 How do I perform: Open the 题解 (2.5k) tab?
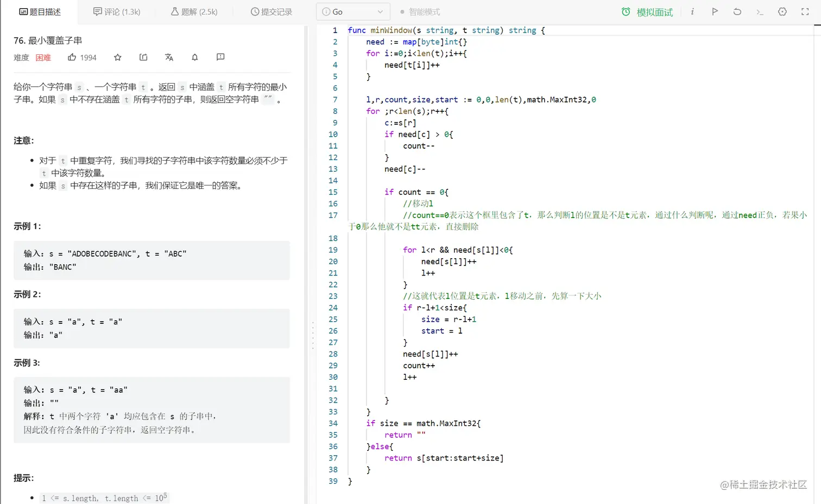click(x=194, y=12)
